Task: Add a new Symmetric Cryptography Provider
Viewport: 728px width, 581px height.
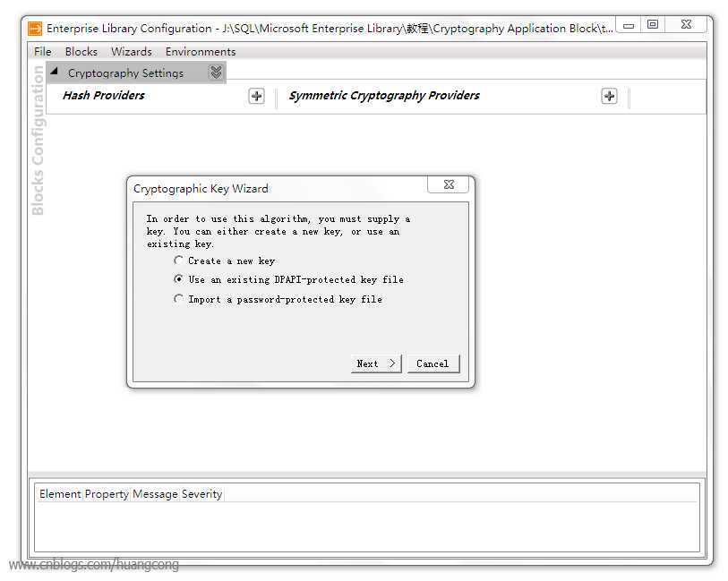Action: tap(609, 96)
